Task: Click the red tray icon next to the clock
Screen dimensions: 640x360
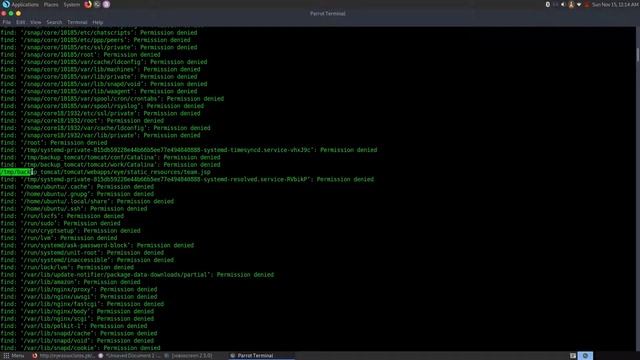Action: click(x=587, y=4)
